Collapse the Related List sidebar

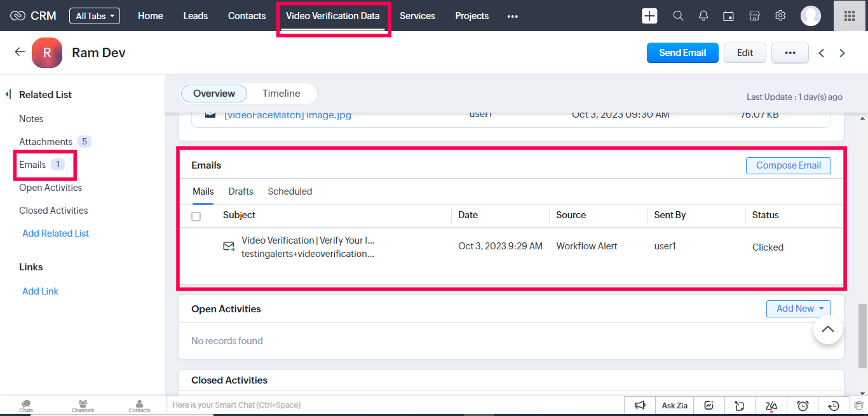tap(8, 95)
